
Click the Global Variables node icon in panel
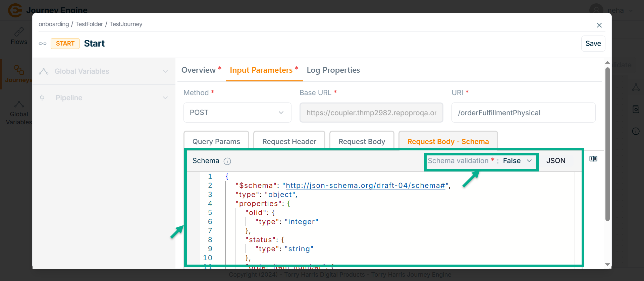(44, 71)
